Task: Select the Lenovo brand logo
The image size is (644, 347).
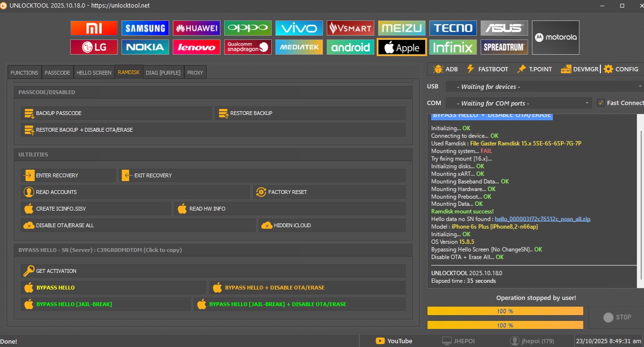Action: (197, 47)
